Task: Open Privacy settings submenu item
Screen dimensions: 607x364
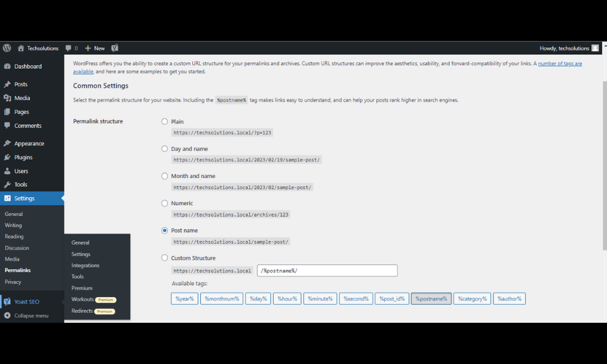Action: coord(13,281)
